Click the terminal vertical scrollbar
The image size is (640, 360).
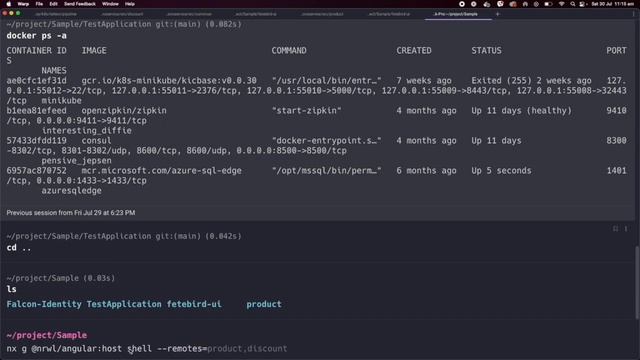coord(637,283)
